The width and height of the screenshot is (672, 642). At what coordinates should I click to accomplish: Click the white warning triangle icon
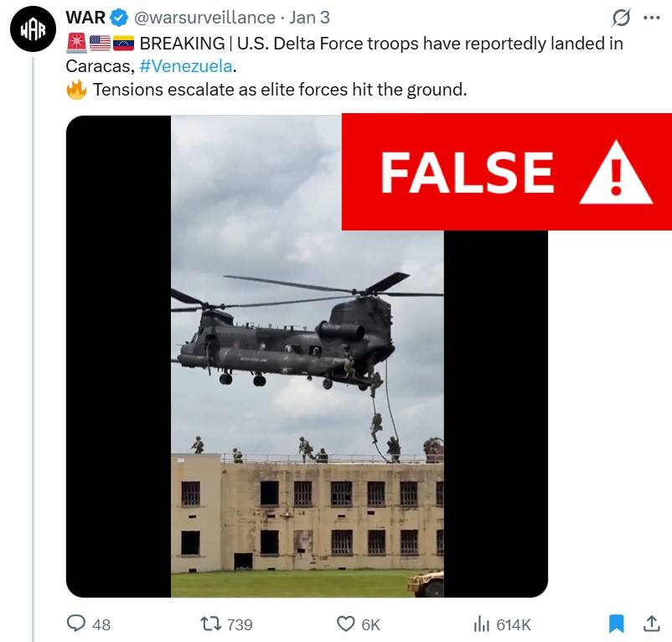pos(616,173)
